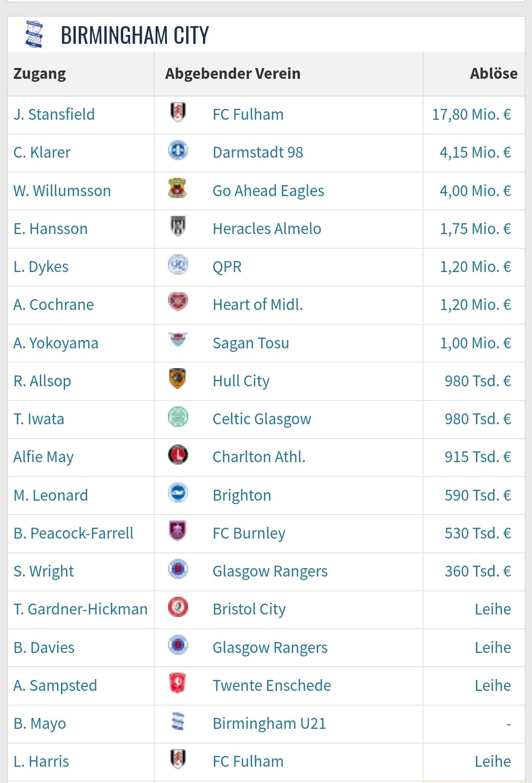The height and width of the screenshot is (783, 532).
Task: Open the QPR club crest icon
Action: click(178, 264)
